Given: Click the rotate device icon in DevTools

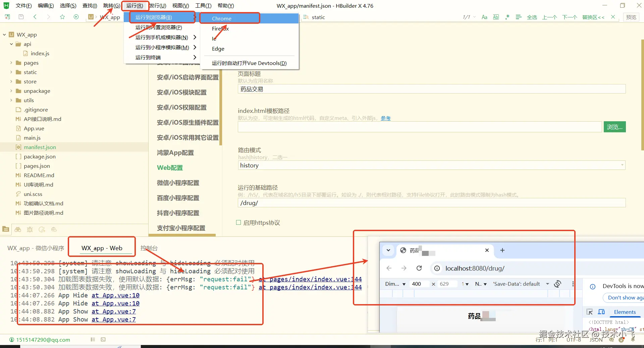Looking at the screenshot, I should pos(557,284).
